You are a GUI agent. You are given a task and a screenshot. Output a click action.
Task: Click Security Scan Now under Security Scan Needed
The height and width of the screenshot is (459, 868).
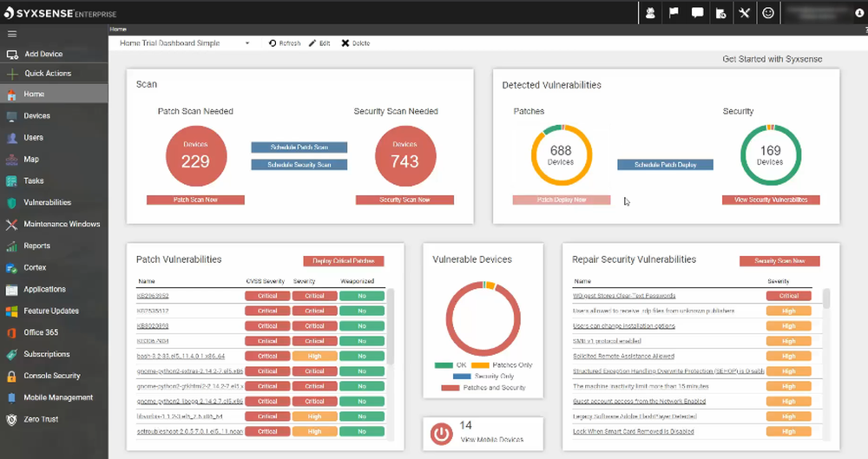(404, 200)
